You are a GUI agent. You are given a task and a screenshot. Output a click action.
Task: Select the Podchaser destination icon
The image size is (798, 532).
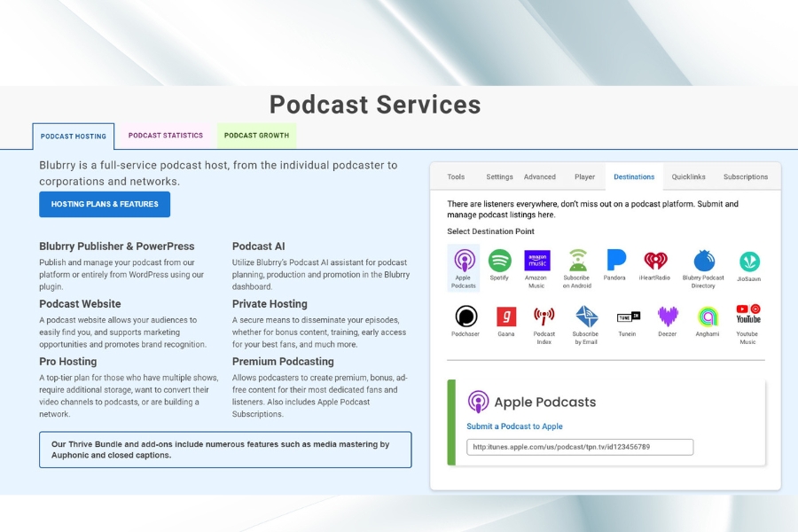[465, 317]
